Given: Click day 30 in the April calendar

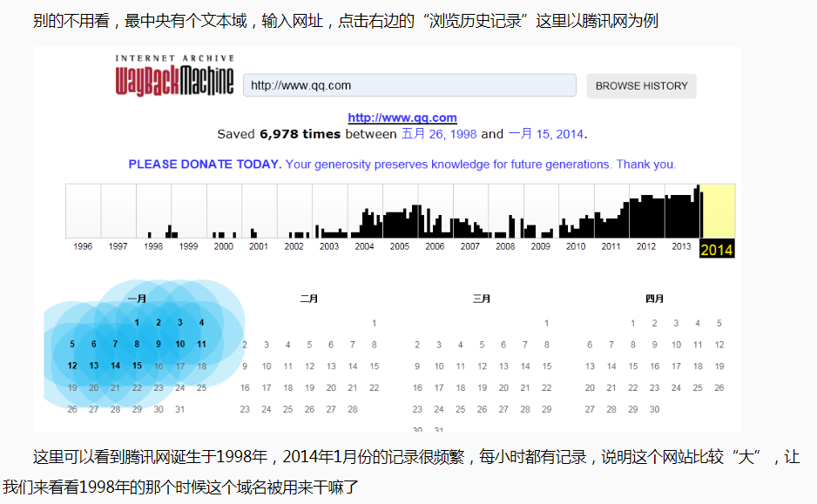Looking at the screenshot, I should click(x=654, y=409).
